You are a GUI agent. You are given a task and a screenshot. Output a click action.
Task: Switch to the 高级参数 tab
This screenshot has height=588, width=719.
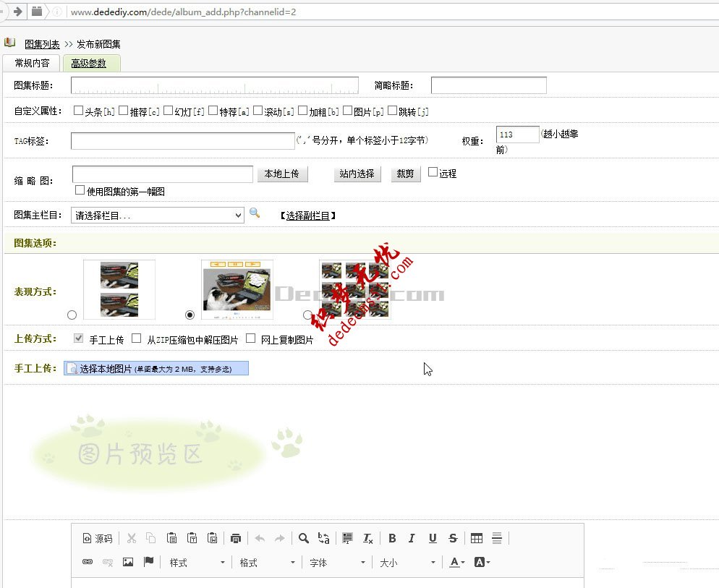[x=90, y=63]
